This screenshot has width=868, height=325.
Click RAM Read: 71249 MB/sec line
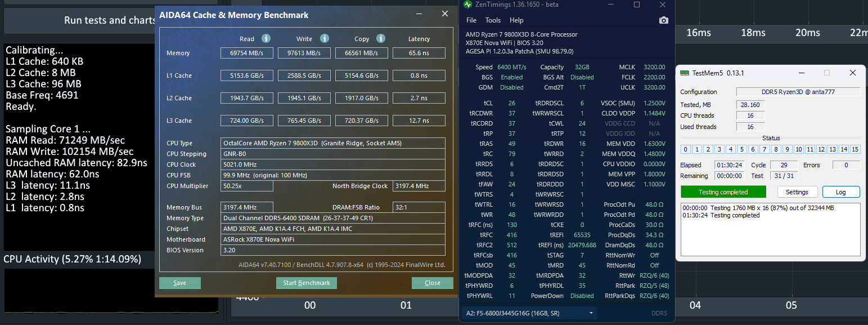tap(65, 140)
